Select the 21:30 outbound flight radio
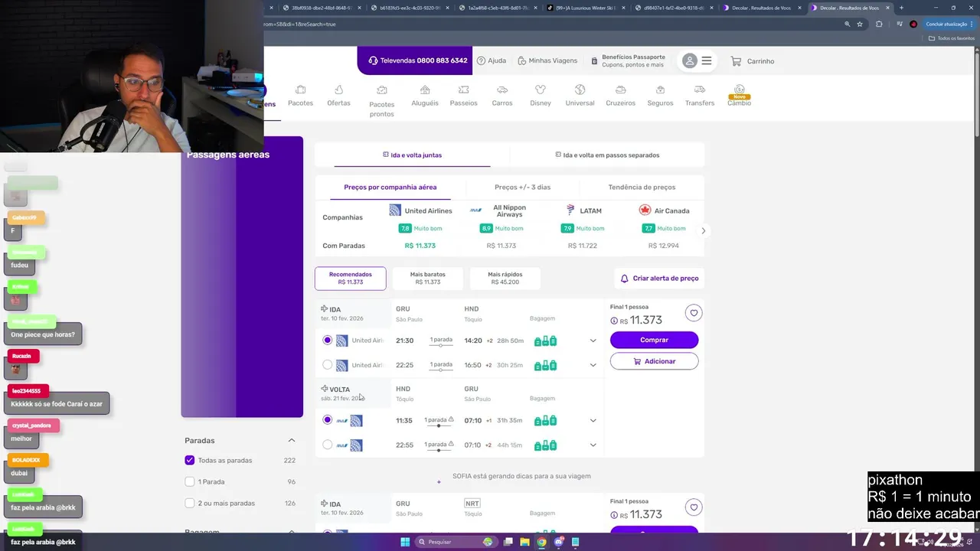Screen dimensions: 980x551 click(x=328, y=340)
